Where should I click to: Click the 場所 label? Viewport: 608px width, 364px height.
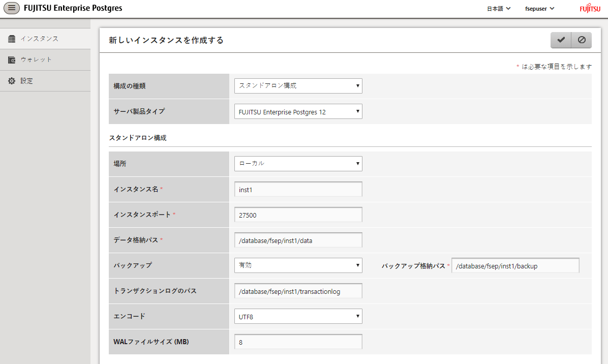tap(120, 164)
